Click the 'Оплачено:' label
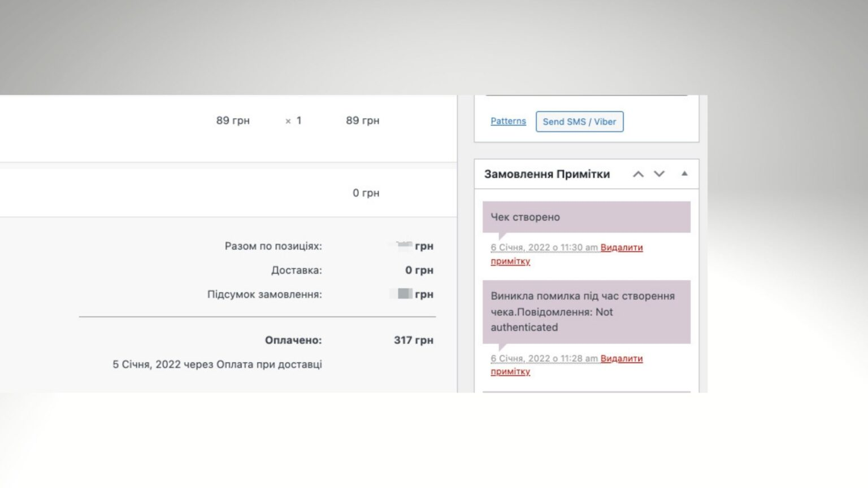This screenshot has width=868, height=488. [x=293, y=340]
